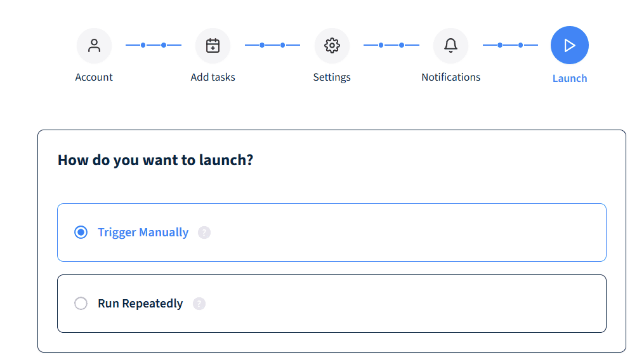The image size is (644, 364).
Task: Click the Trigger Manually option label
Action: pos(143,233)
